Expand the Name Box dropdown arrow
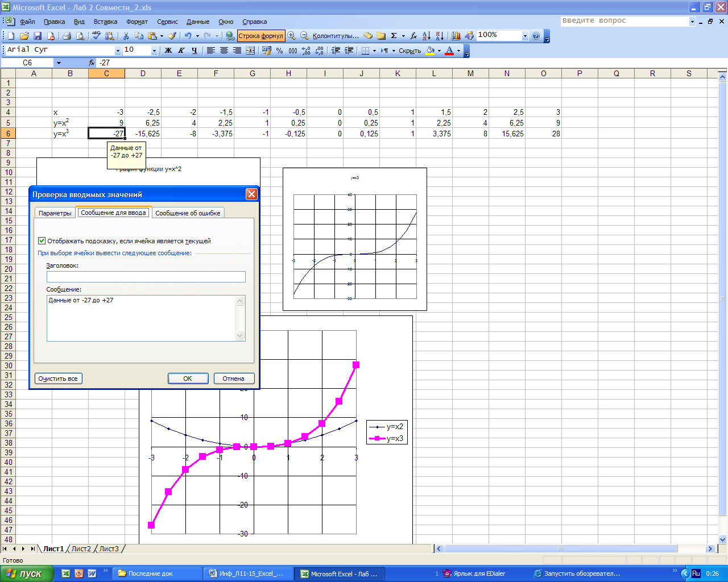The width and height of the screenshot is (728, 582). tap(59, 63)
